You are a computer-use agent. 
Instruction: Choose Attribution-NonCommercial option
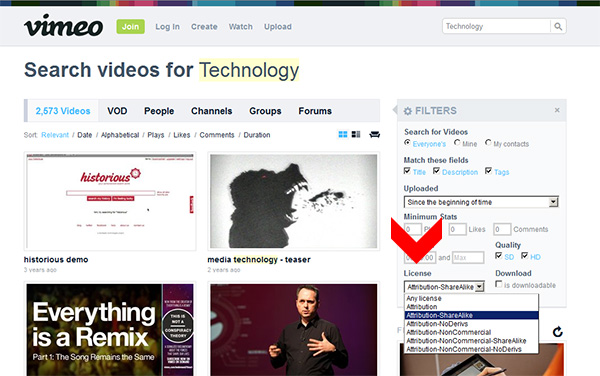[471, 332]
